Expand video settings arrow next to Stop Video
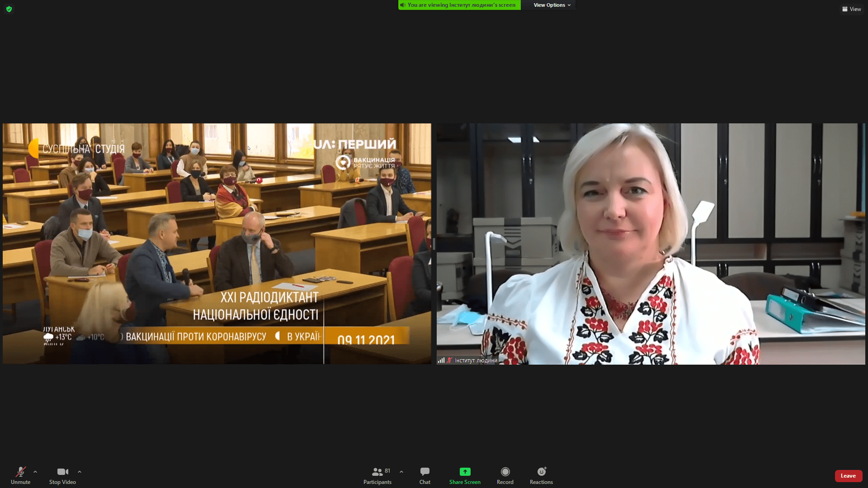 (80, 472)
